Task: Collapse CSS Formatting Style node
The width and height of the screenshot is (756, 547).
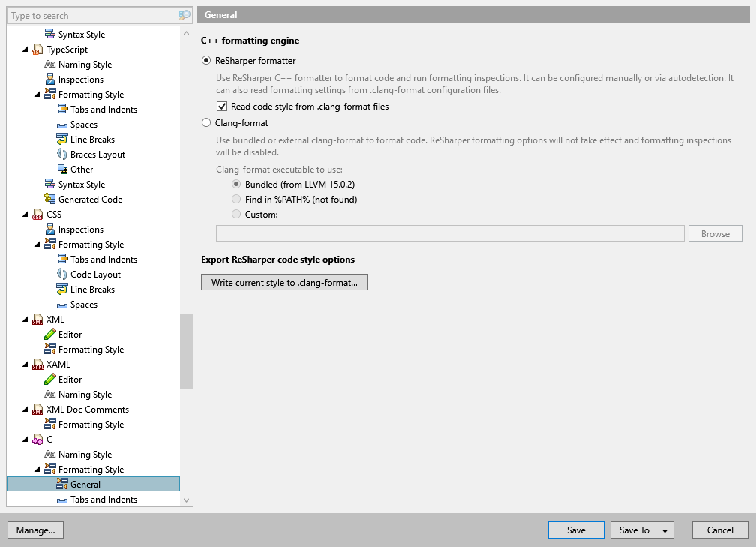Action: [x=37, y=244]
